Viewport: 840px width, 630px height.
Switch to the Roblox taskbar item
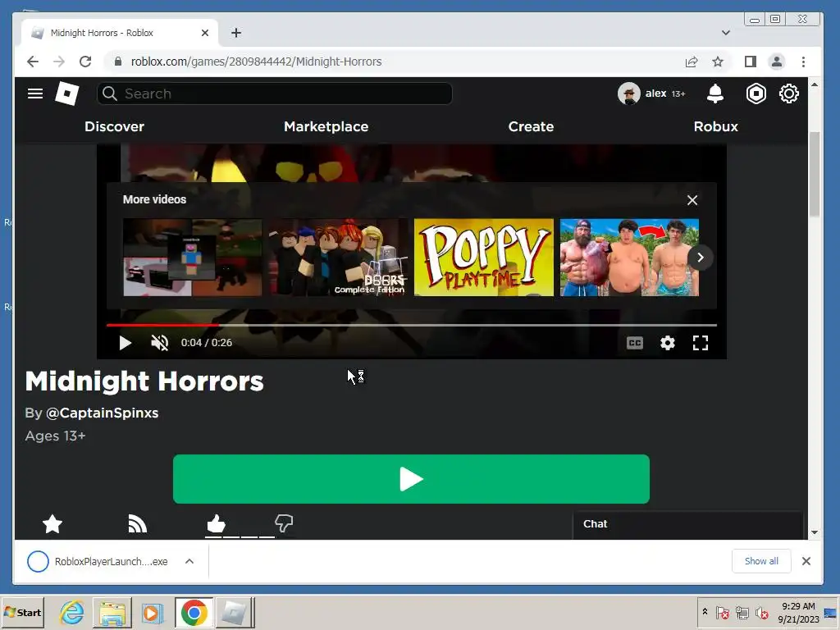click(234, 612)
